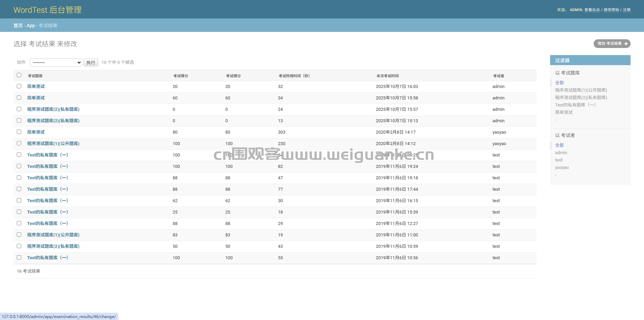Open 修改密码 link in header
The height and width of the screenshot is (320, 644).
(x=611, y=10)
